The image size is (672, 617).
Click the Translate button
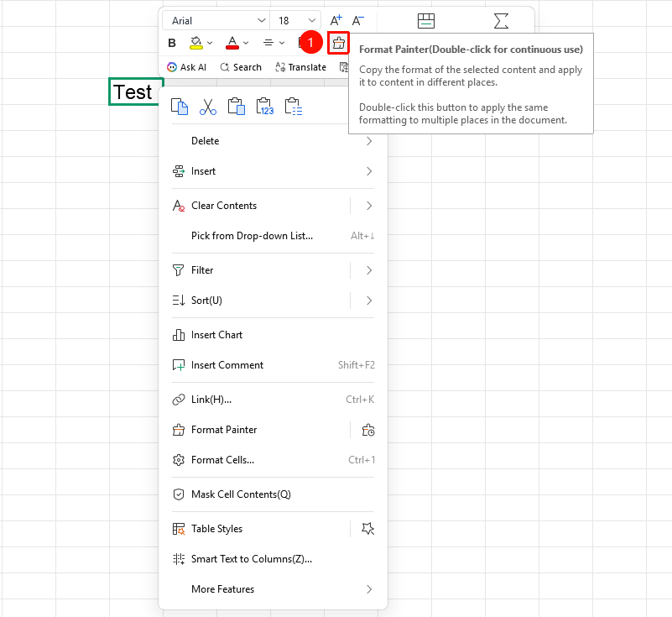(301, 67)
